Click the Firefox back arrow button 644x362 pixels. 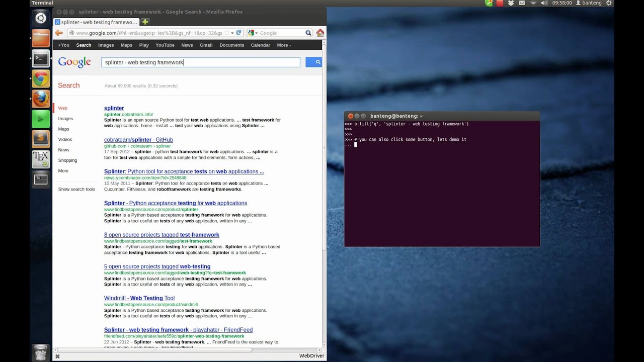(59, 33)
